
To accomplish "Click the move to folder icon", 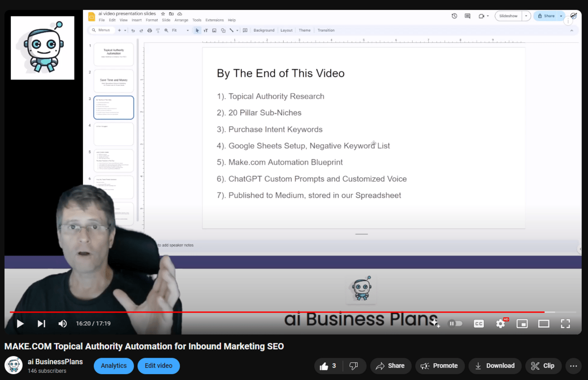I will (x=171, y=14).
